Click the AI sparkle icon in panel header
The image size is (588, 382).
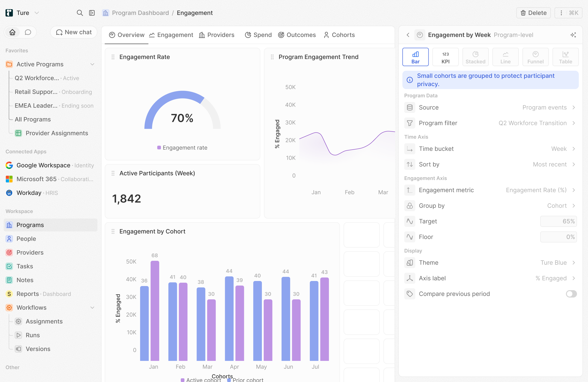[x=573, y=35]
